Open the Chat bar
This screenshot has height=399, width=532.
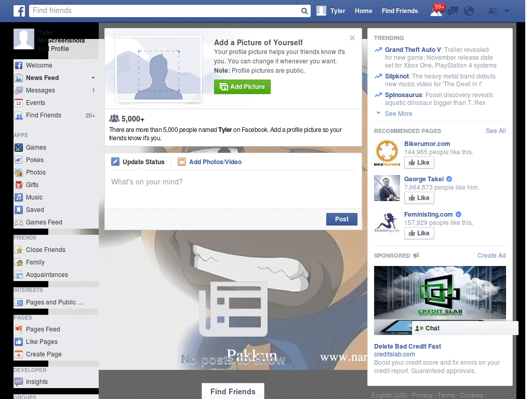pos(465,328)
